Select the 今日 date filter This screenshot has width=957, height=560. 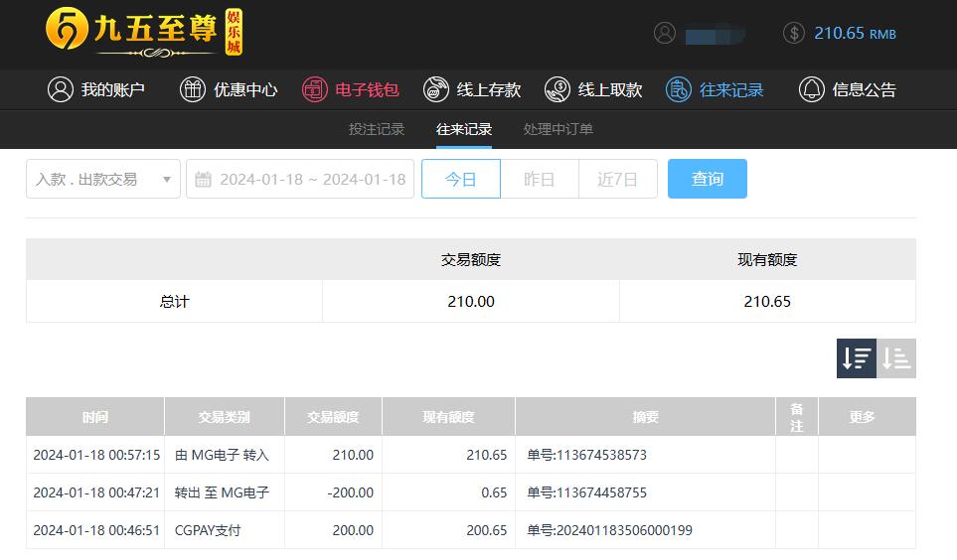pos(461,179)
